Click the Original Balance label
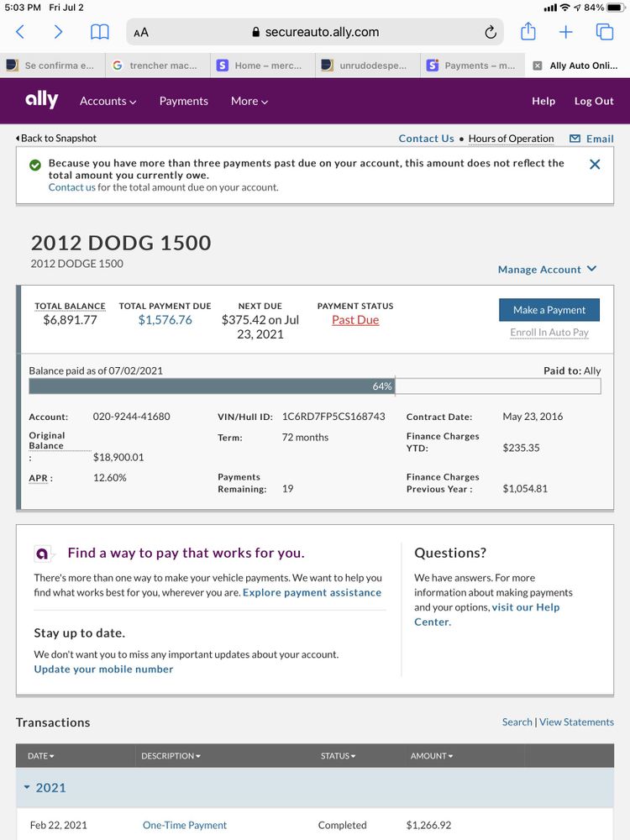This screenshot has width=630, height=840. pos(46,440)
